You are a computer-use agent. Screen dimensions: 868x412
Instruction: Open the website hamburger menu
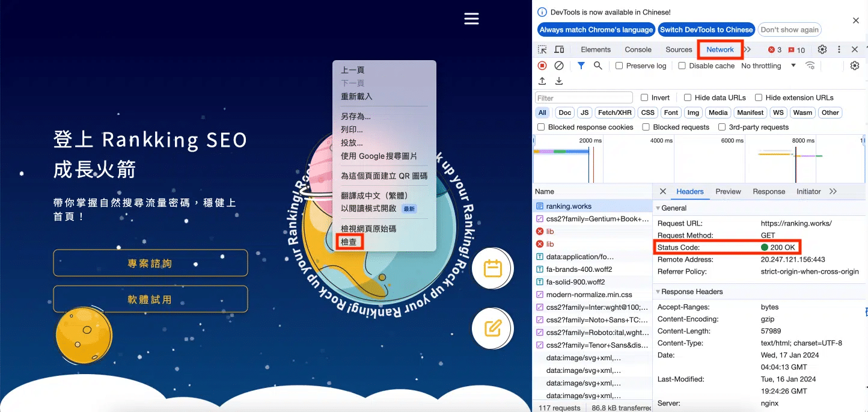[471, 19]
